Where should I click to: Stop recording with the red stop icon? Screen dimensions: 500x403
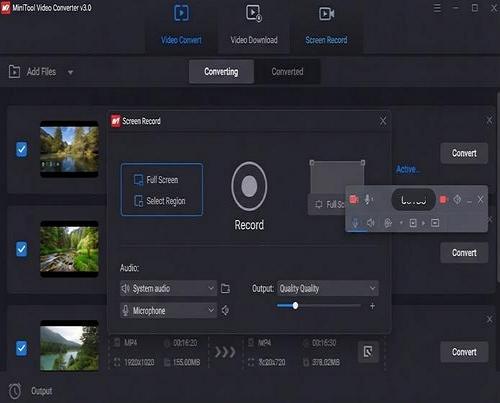(x=443, y=200)
